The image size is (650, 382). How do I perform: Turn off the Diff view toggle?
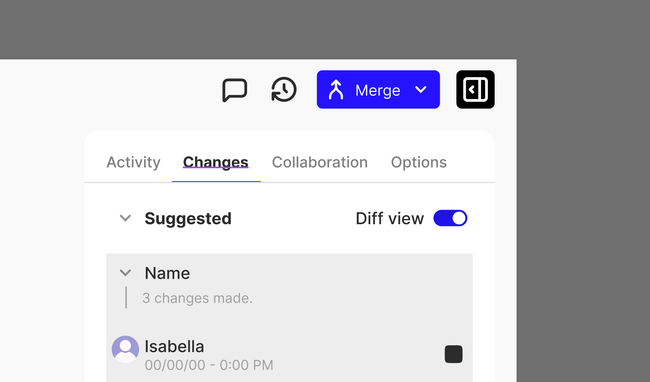(450, 218)
